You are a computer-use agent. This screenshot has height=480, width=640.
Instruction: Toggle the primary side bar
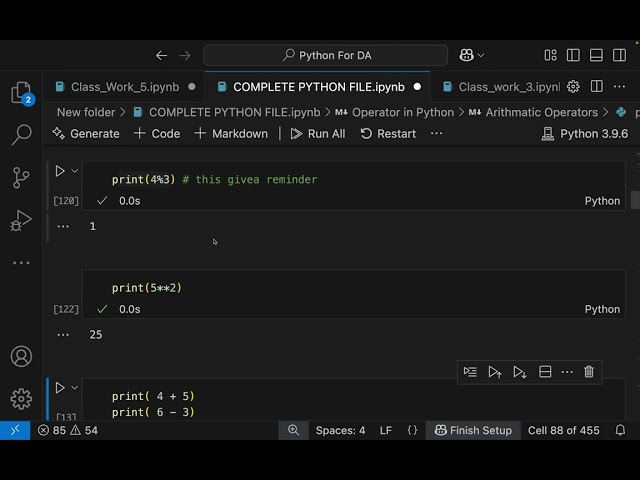[573, 55]
